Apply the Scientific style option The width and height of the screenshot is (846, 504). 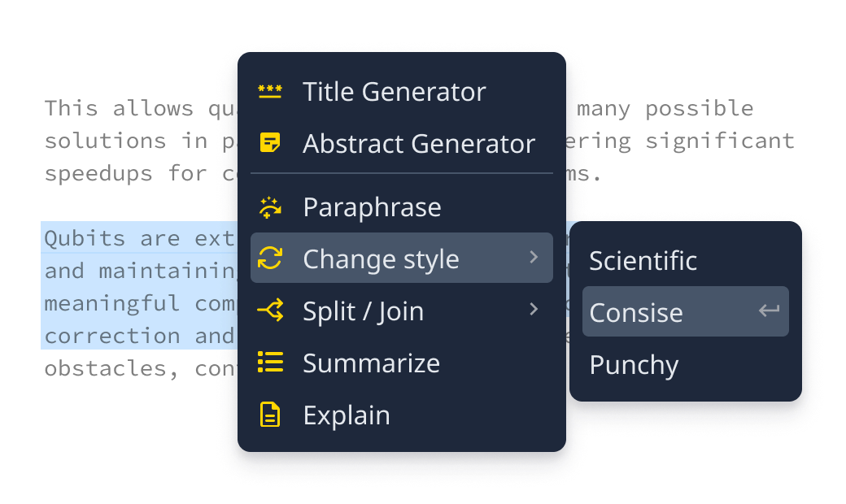point(643,261)
